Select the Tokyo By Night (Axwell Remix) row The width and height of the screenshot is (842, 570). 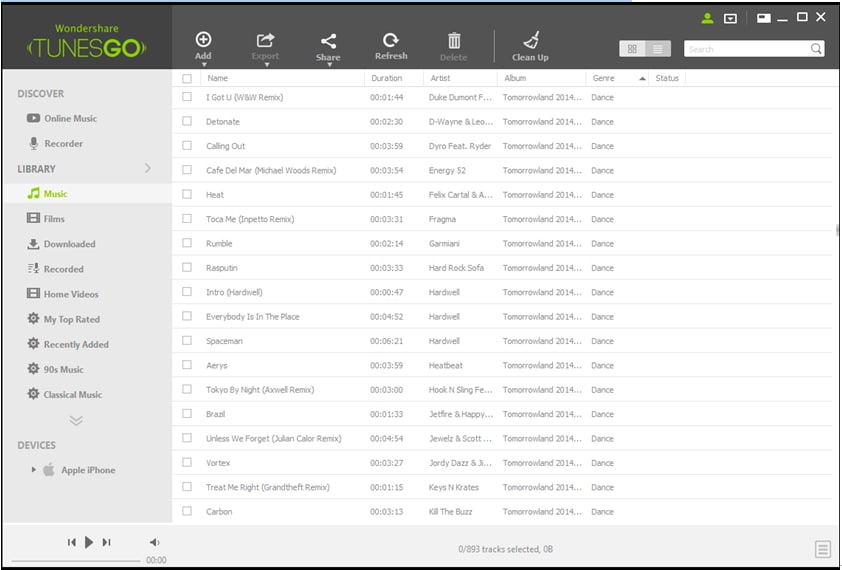coord(502,389)
